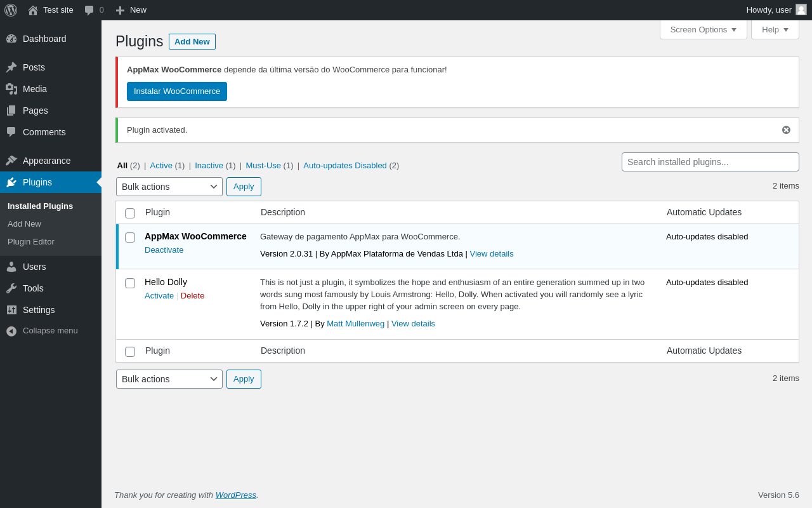Screen dimensions: 812x508
Task: Open the Settings menu label
Action: click(x=39, y=310)
